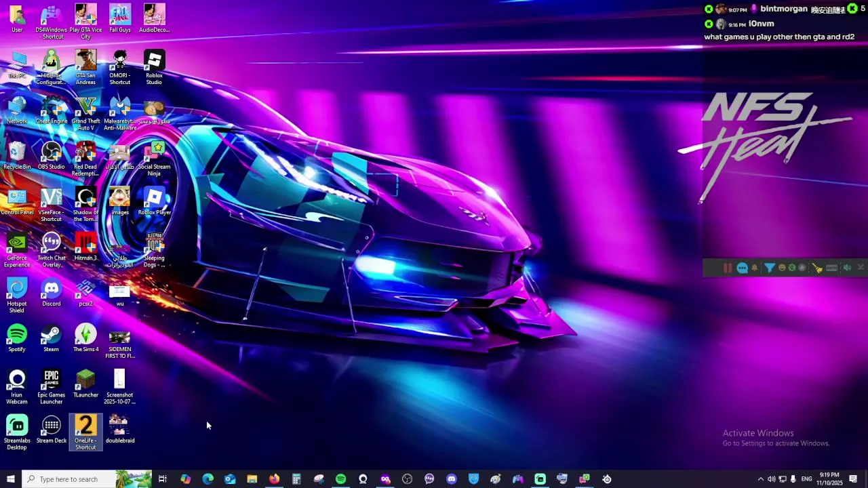Image resolution: width=868 pixels, height=488 pixels.
Task: Click the Type here to search box
Action: click(x=87, y=479)
